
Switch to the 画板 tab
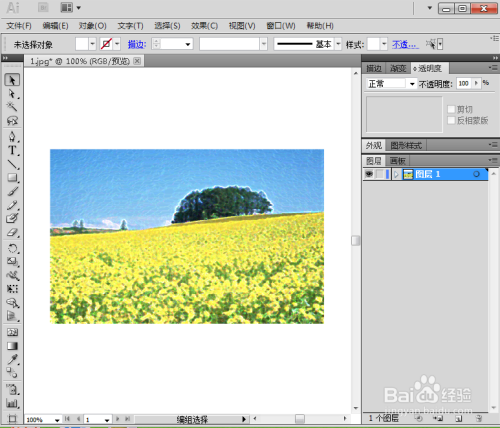point(397,161)
